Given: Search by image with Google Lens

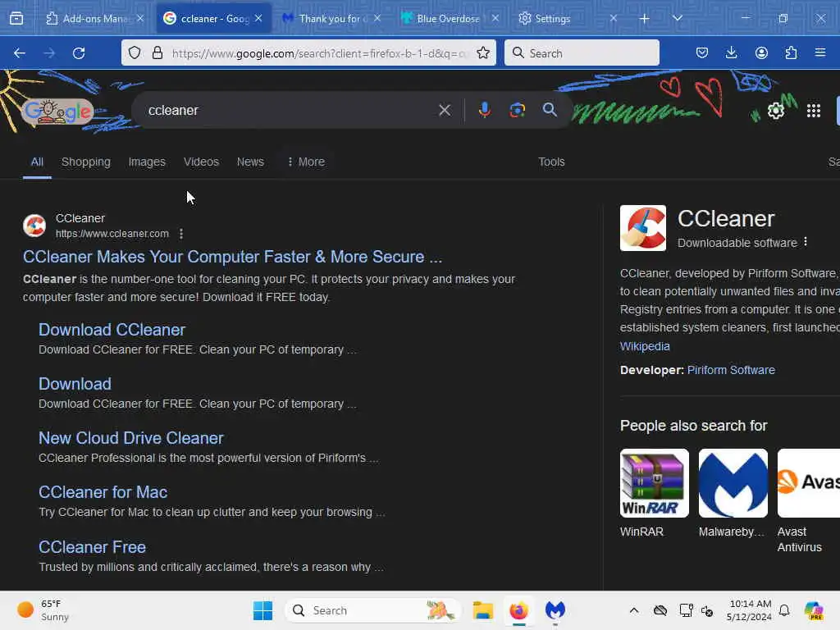Looking at the screenshot, I should click(518, 111).
